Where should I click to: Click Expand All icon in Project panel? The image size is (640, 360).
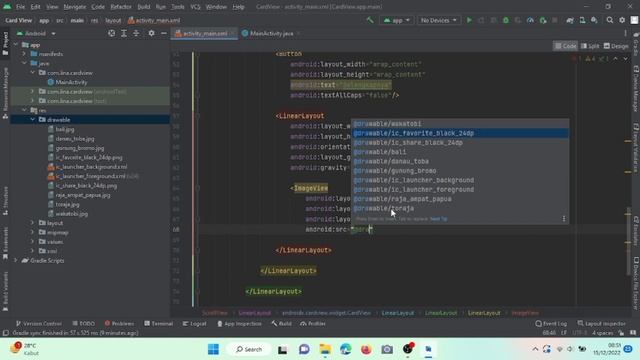click(124, 33)
